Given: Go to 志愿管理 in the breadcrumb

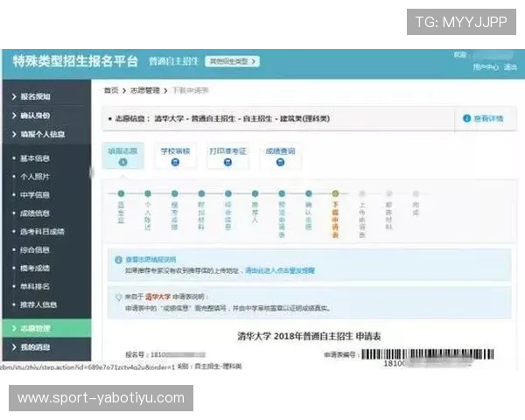Looking at the screenshot, I should click(x=145, y=90).
